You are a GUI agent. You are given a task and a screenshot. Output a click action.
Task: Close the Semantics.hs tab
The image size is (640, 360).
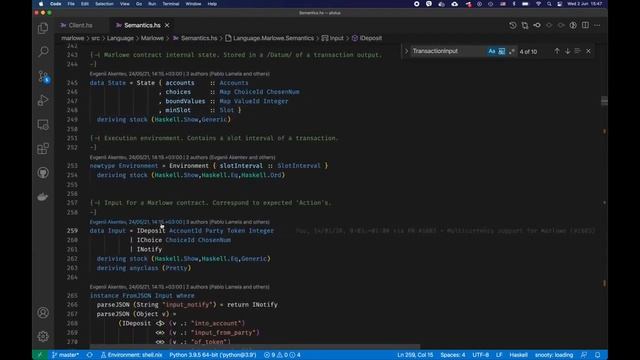(167, 25)
